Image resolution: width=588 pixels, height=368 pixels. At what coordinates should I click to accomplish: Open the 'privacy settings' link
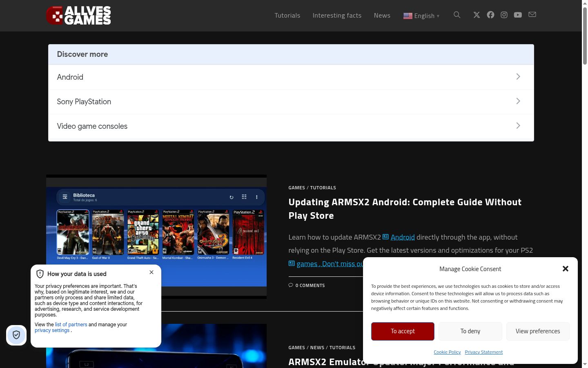click(x=52, y=330)
